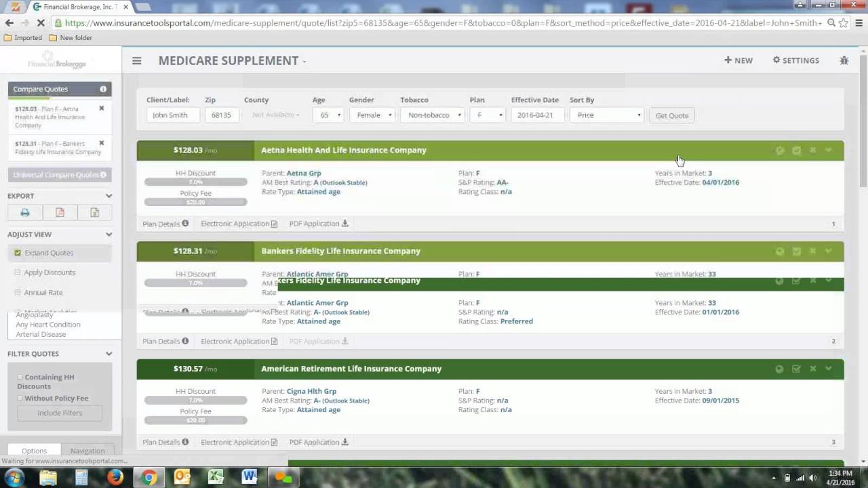
Task: Click the Aetna Policy Fee $20.00 bar
Action: click(195, 202)
